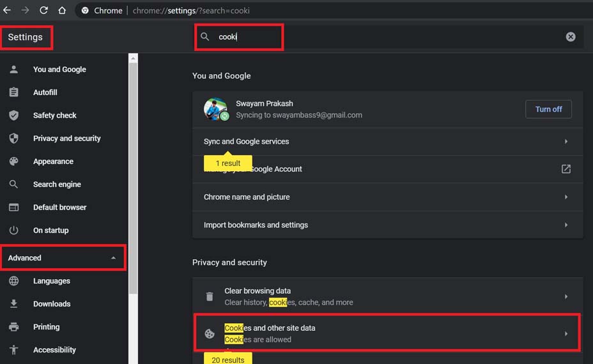The image size is (593, 364).
Task: Click the Privacy and security section heading
Action: [x=229, y=262]
